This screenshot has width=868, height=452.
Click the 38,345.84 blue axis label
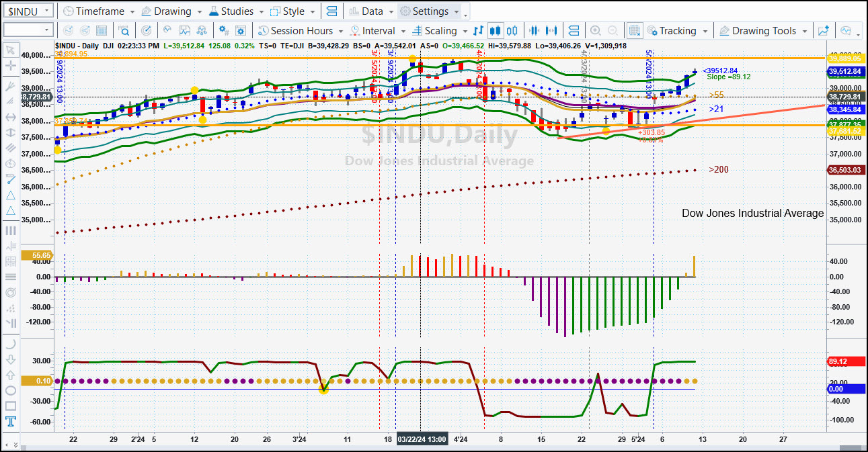click(845, 109)
